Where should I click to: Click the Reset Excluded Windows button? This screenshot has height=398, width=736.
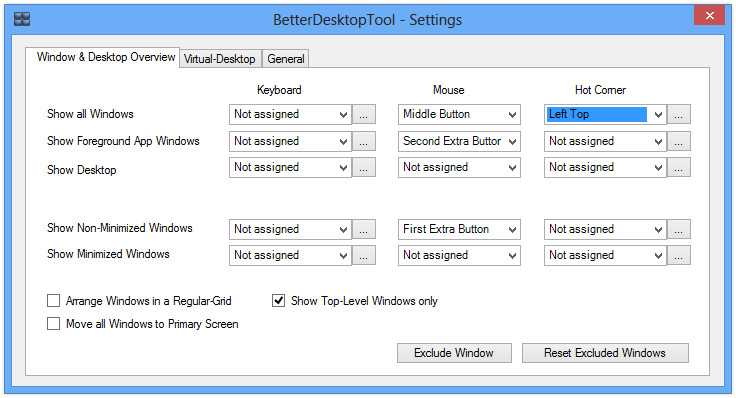click(605, 353)
